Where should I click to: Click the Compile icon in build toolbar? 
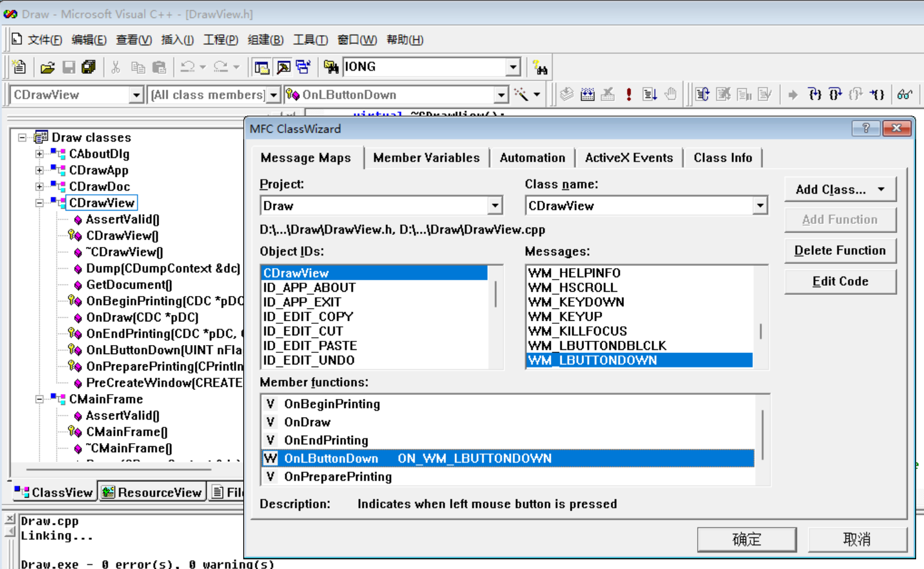(566, 94)
